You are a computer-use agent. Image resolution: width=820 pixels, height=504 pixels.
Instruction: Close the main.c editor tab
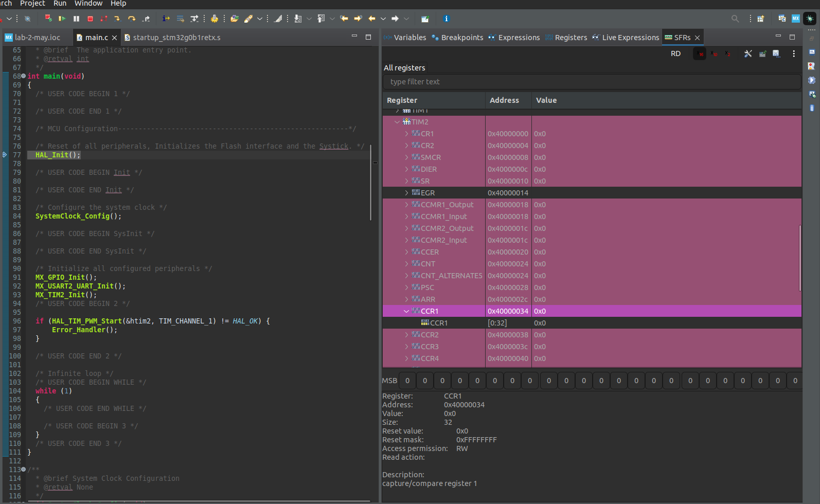click(x=114, y=38)
